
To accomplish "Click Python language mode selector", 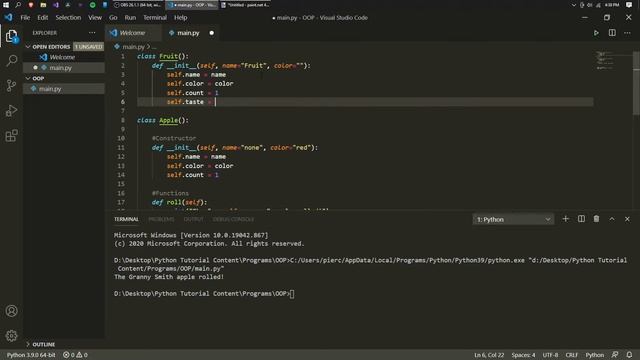I will [595, 355].
